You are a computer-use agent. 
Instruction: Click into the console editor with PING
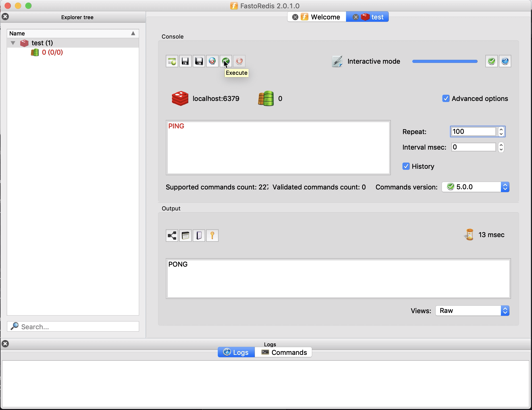tap(278, 148)
